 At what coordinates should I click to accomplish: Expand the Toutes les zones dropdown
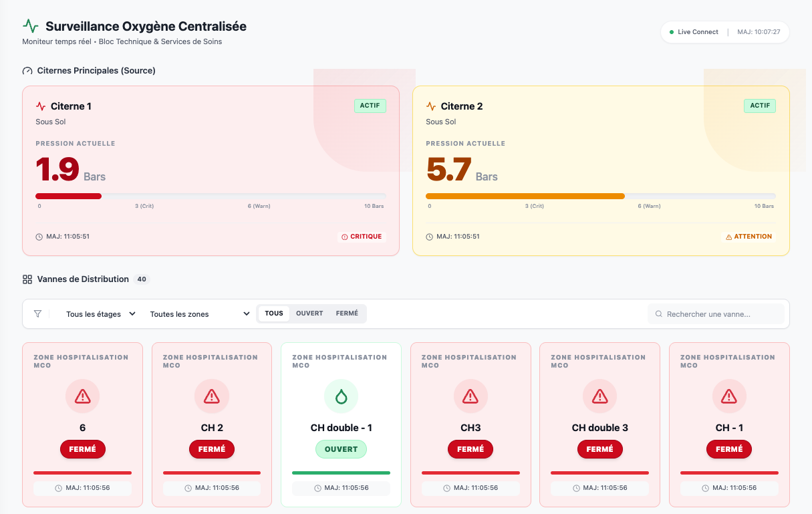[199, 314]
